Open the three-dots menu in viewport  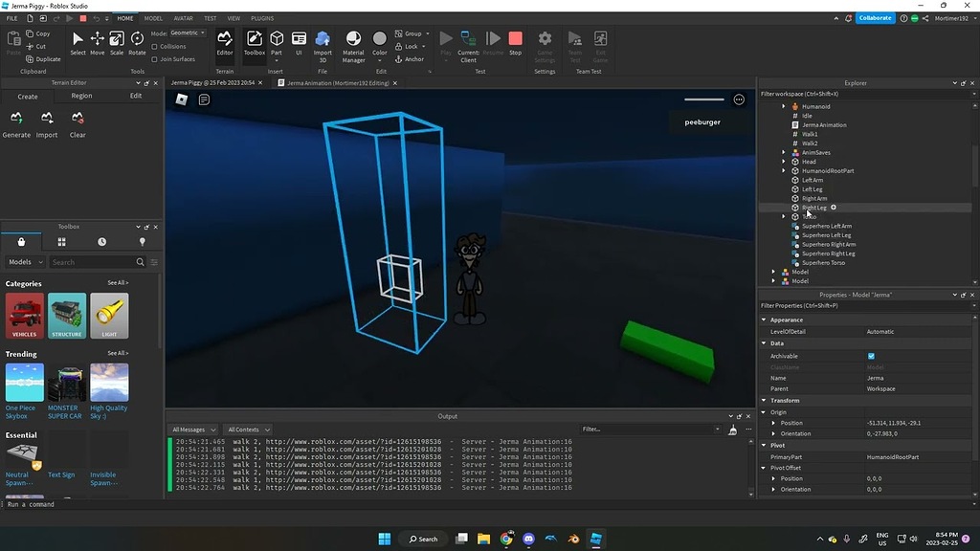pos(739,99)
